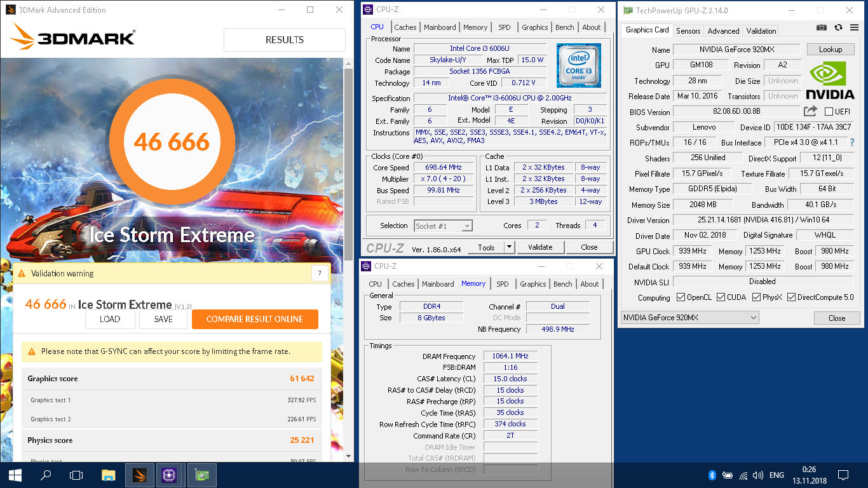Click the Driver Version field in GPU-Z

763,220
